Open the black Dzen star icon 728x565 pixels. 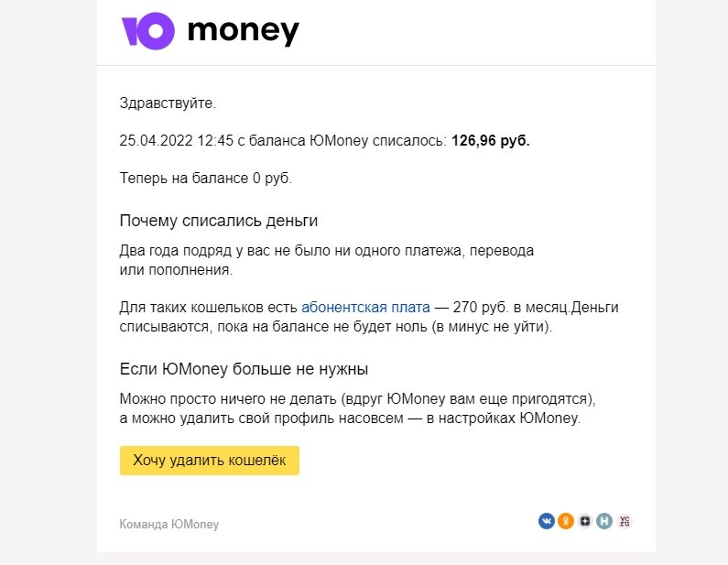coord(585,521)
